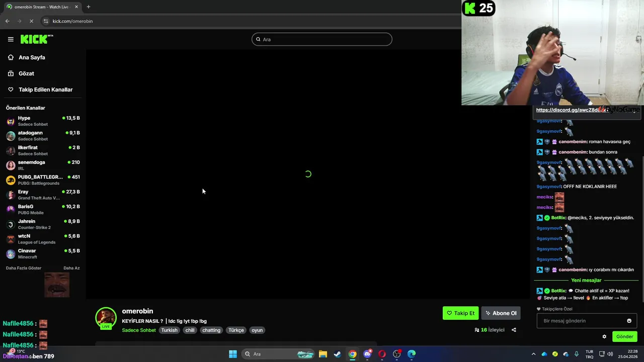Image resolution: width=644 pixels, height=362 pixels.
Task: Follow the channel with Takip Et
Action: tap(460, 313)
